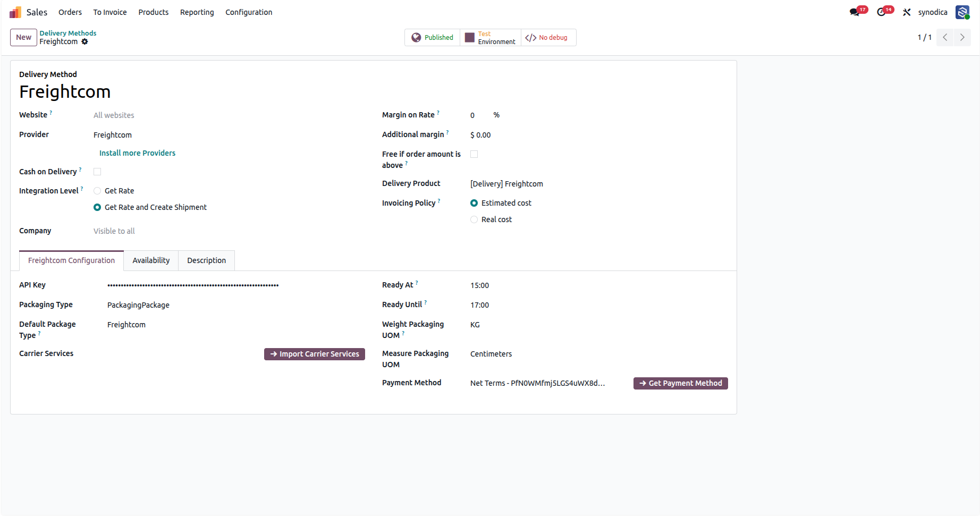Viewport: 980px width, 516px height.
Task: Select the Freightcom Configuration tab
Action: click(71, 260)
